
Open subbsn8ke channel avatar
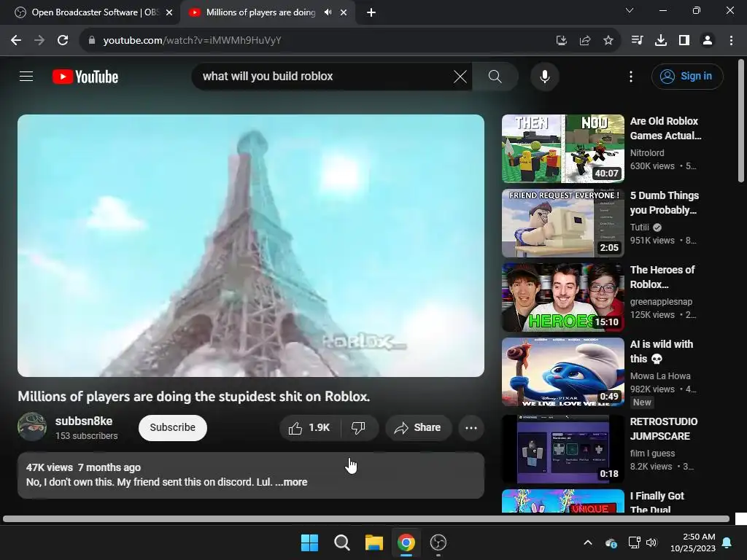pyautogui.click(x=32, y=427)
